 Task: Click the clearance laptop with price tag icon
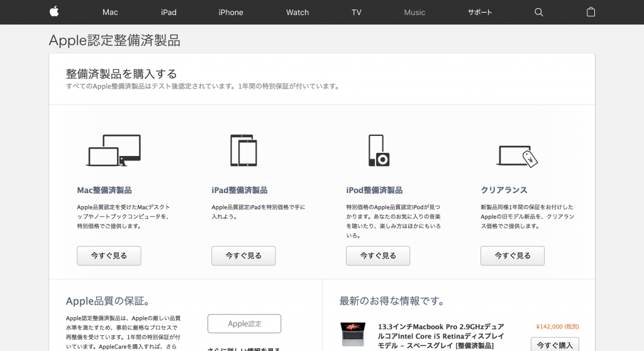coord(517,156)
